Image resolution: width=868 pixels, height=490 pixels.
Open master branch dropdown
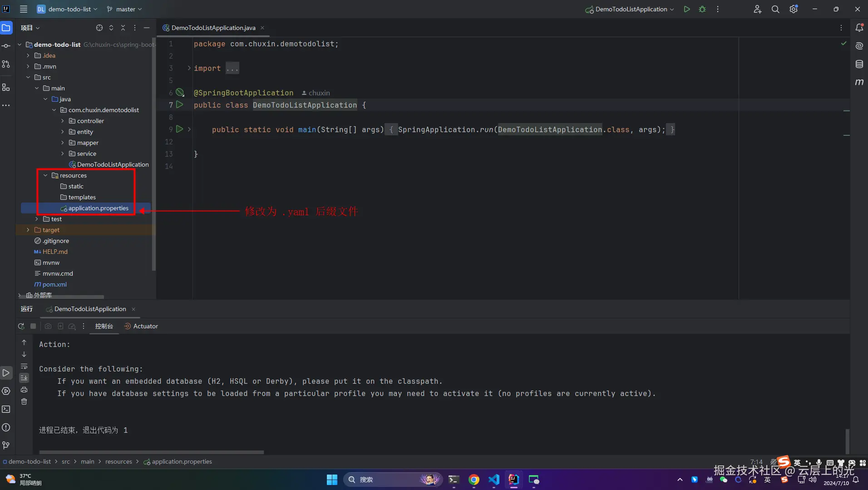pyautogui.click(x=124, y=9)
